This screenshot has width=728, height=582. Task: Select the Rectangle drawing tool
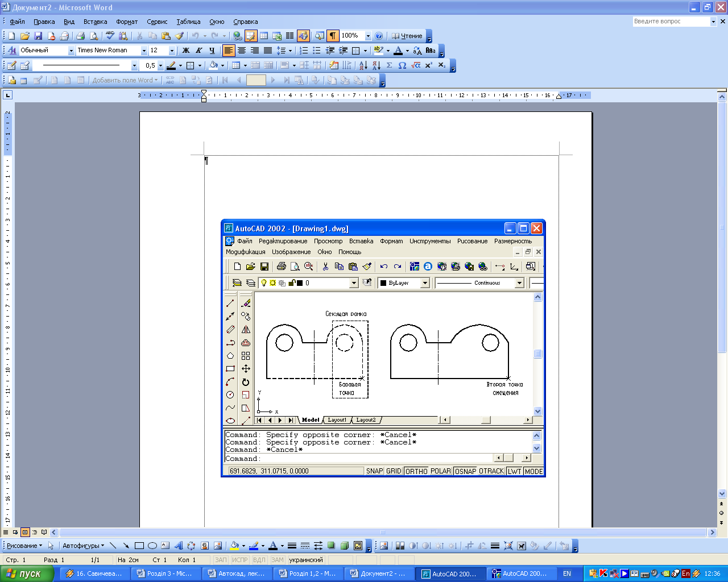[139, 546]
